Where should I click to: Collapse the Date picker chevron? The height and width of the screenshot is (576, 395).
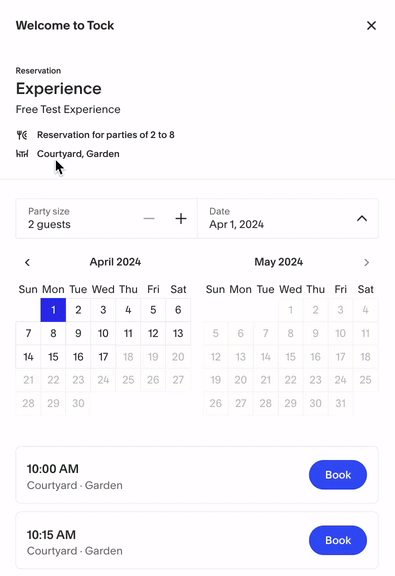pyautogui.click(x=362, y=219)
